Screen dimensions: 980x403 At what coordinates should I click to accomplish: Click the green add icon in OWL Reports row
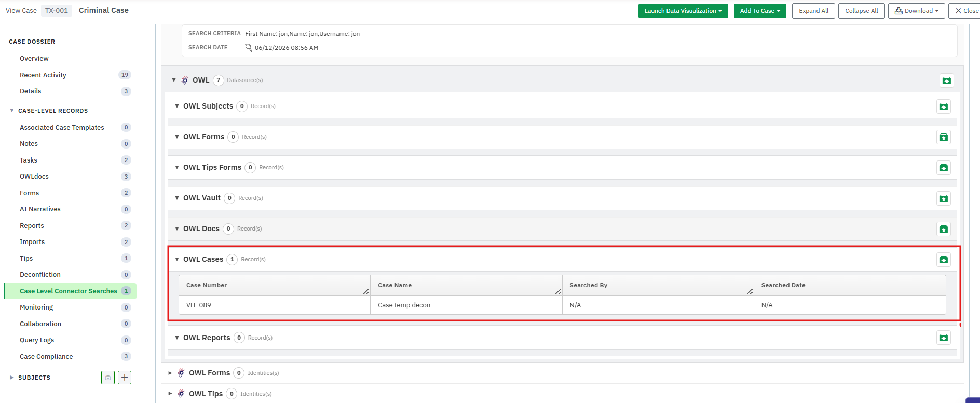pyautogui.click(x=944, y=338)
